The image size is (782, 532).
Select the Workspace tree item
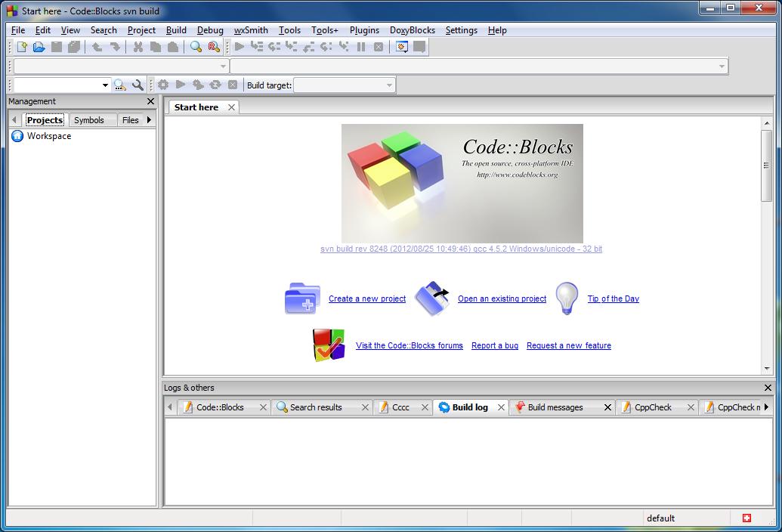(x=49, y=135)
